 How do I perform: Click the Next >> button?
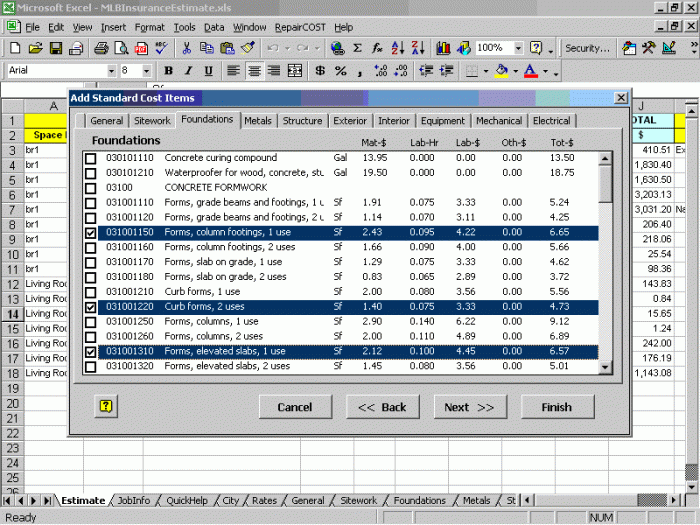tap(469, 407)
